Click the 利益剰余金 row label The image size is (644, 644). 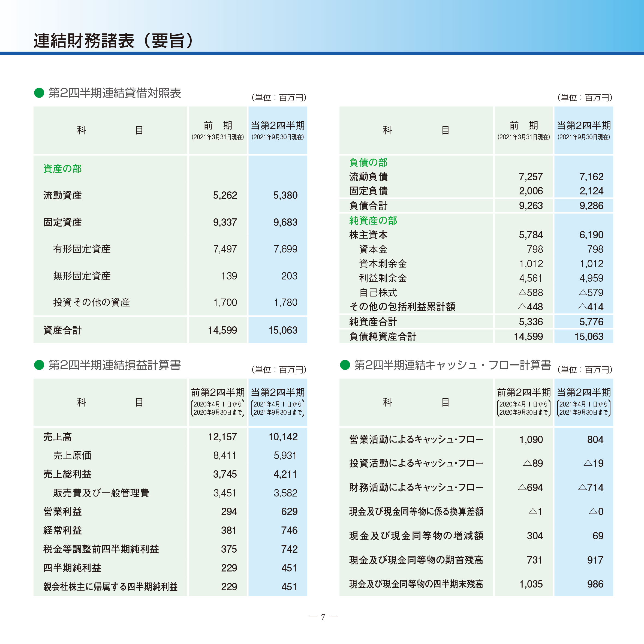pos(383,278)
